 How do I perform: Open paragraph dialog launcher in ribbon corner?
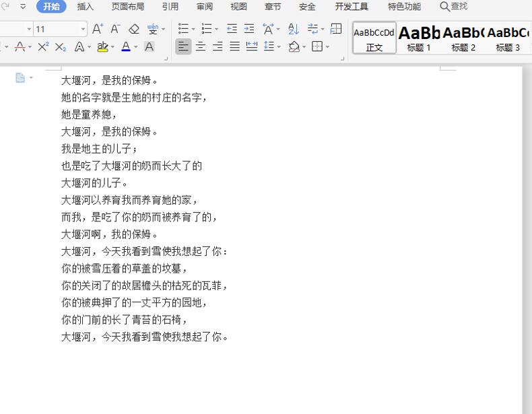tap(343, 59)
